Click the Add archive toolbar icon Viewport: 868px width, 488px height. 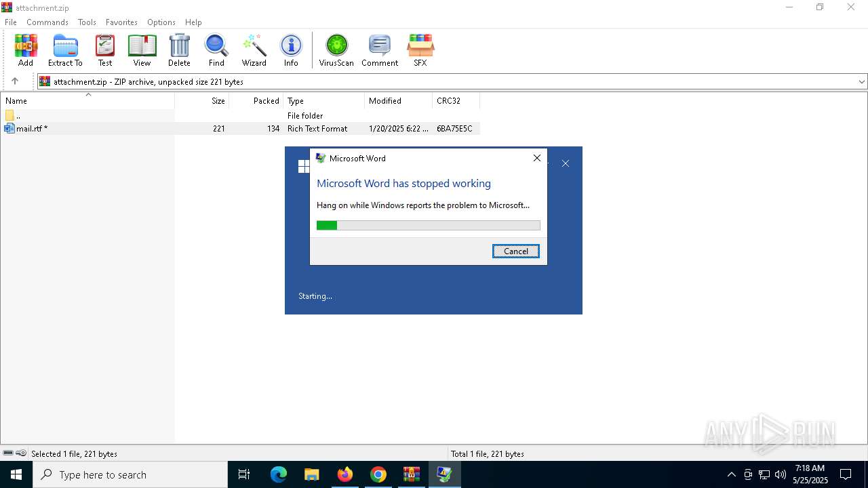click(x=26, y=51)
